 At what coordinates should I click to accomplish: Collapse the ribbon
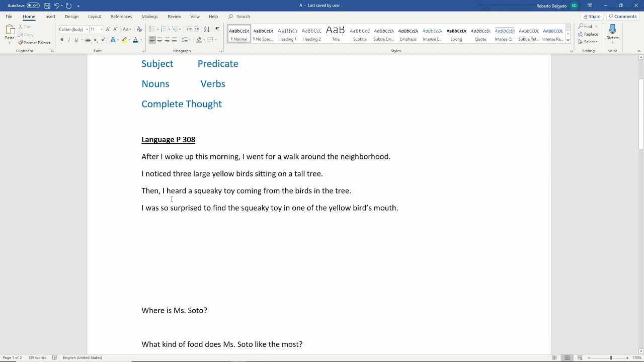click(x=639, y=51)
